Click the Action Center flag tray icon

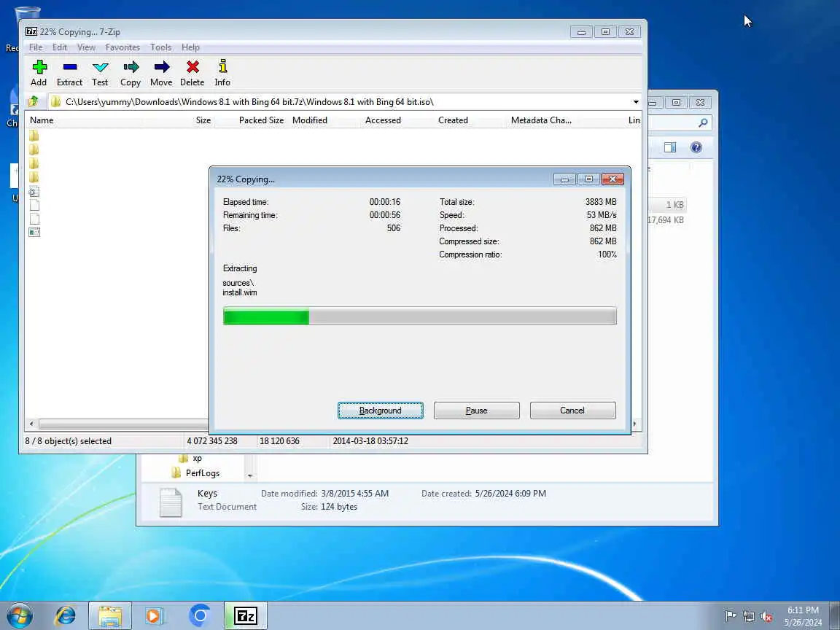(730, 616)
